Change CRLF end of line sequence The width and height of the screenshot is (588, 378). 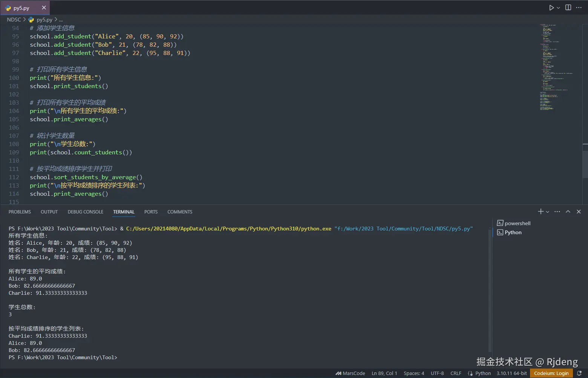pyautogui.click(x=456, y=373)
